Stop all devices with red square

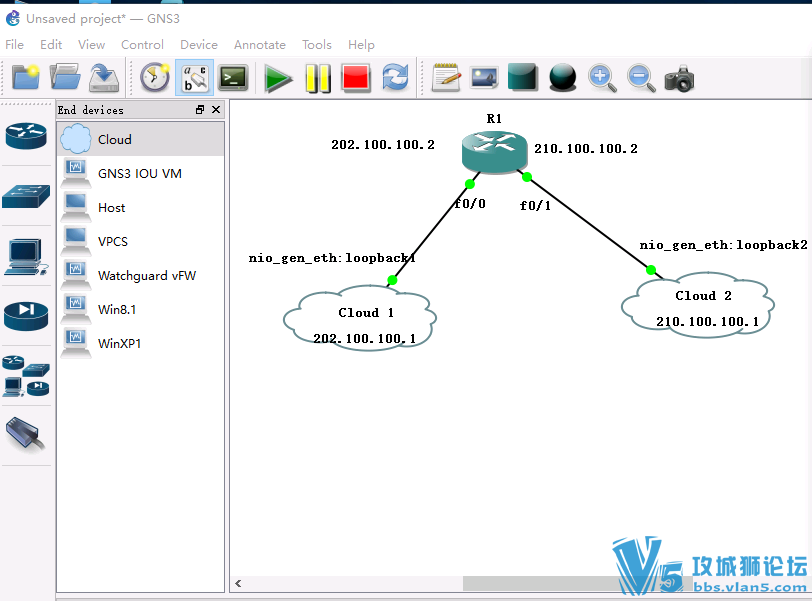(x=356, y=78)
